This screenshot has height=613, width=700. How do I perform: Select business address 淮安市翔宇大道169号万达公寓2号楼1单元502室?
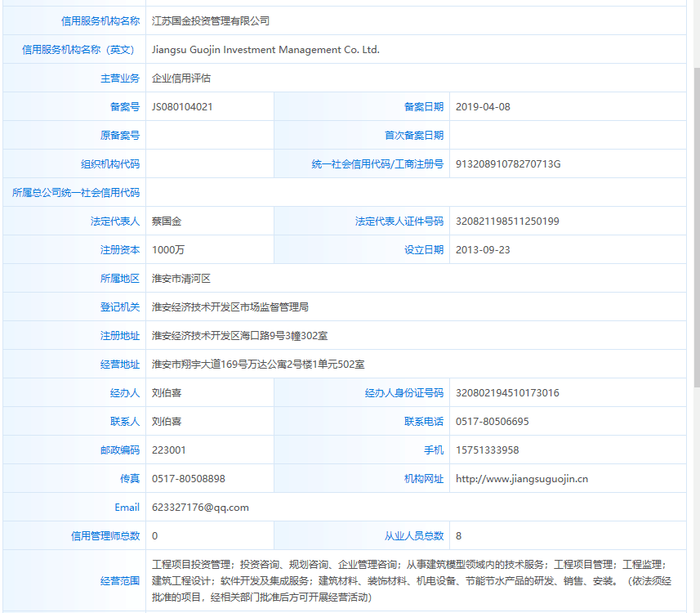coord(258,365)
